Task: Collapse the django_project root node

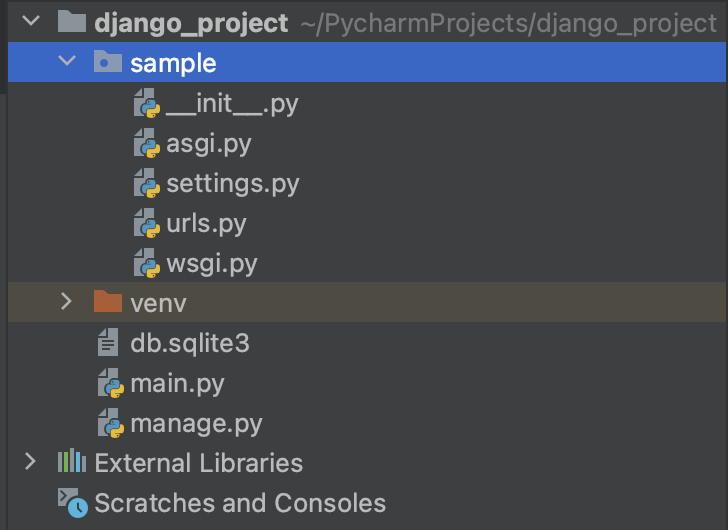Action: [31, 20]
